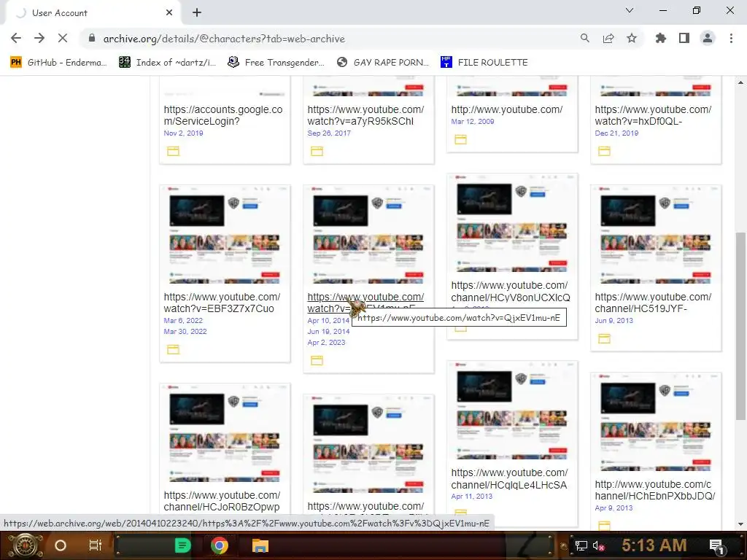Click the Apr 2, 2023 capture date
This screenshot has height=560, width=747.
pyautogui.click(x=326, y=343)
